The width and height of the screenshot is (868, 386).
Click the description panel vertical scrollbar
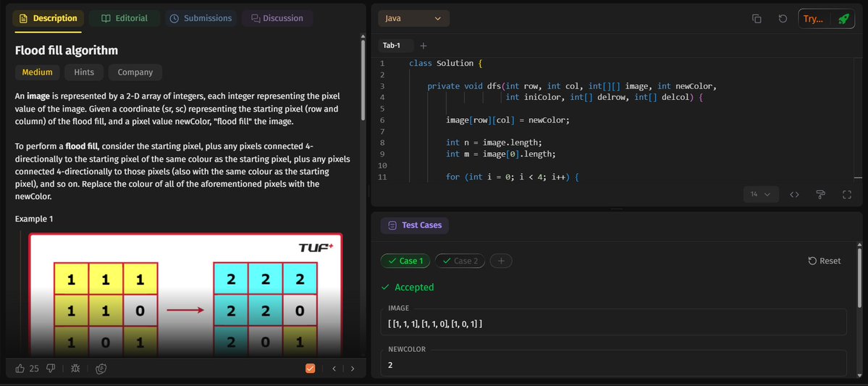point(363,79)
